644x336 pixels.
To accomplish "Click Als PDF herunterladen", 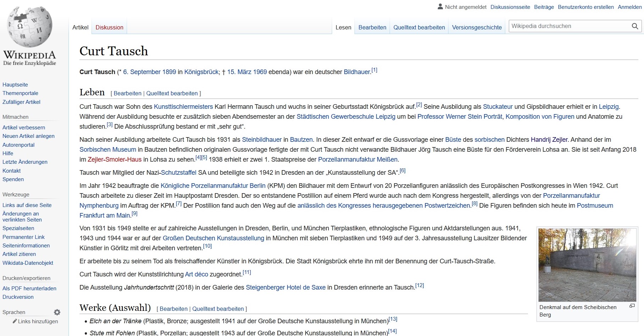I will pos(29,288).
